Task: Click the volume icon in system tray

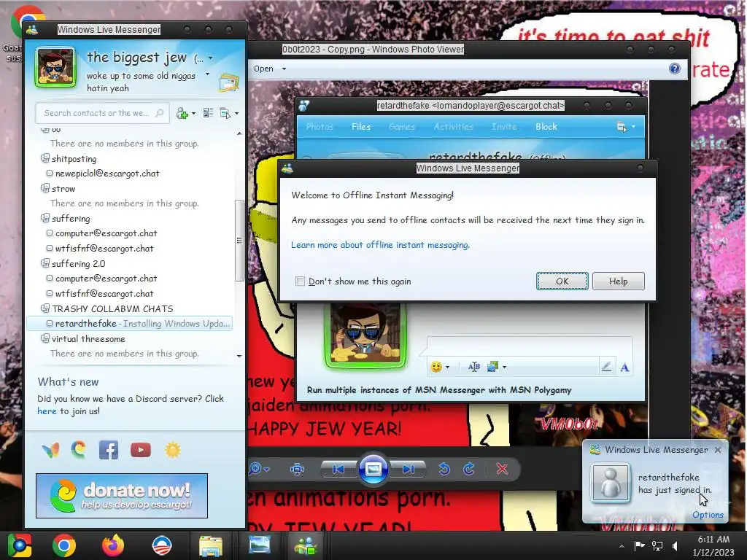Action: [x=675, y=545]
